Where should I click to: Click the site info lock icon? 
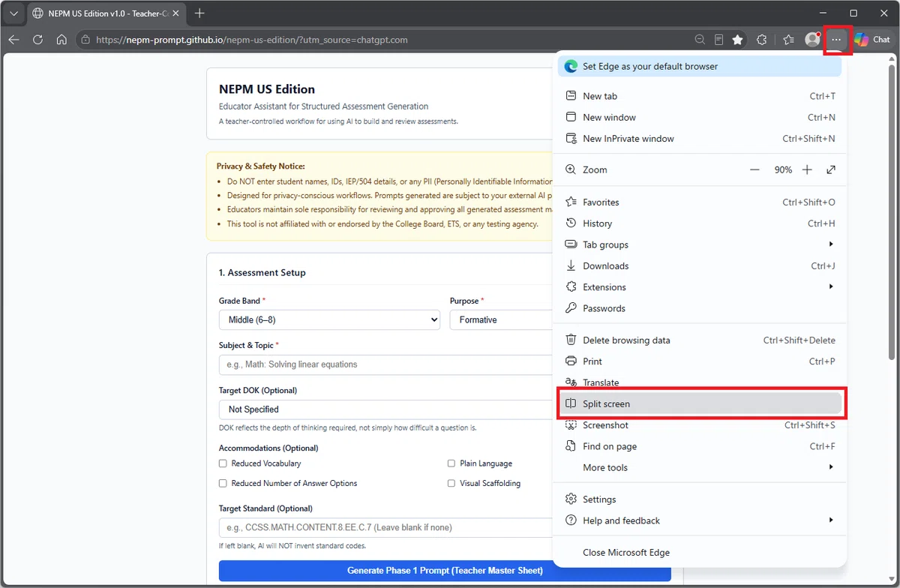pyautogui.click(x=85, y=40)
